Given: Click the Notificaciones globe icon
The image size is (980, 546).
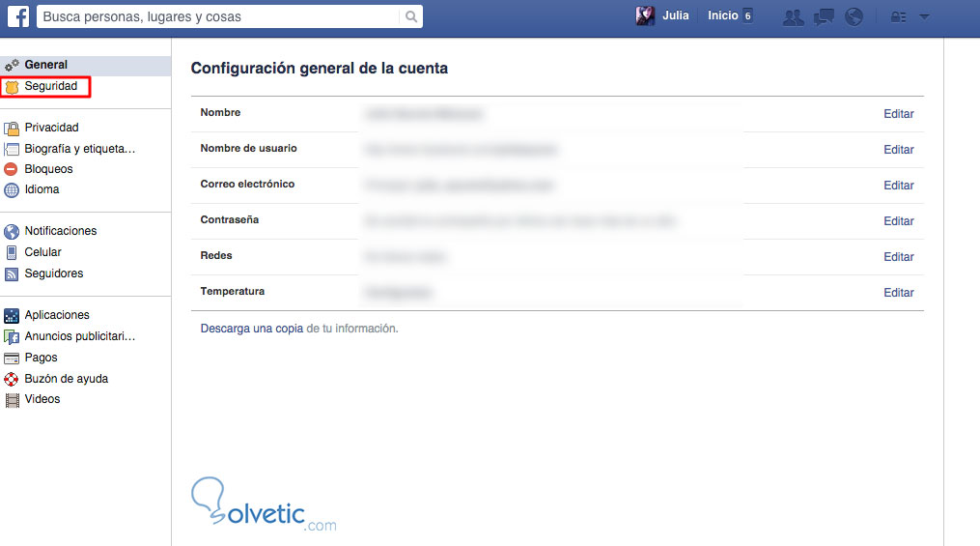Looking at the screenshot, I should point(12,231).
